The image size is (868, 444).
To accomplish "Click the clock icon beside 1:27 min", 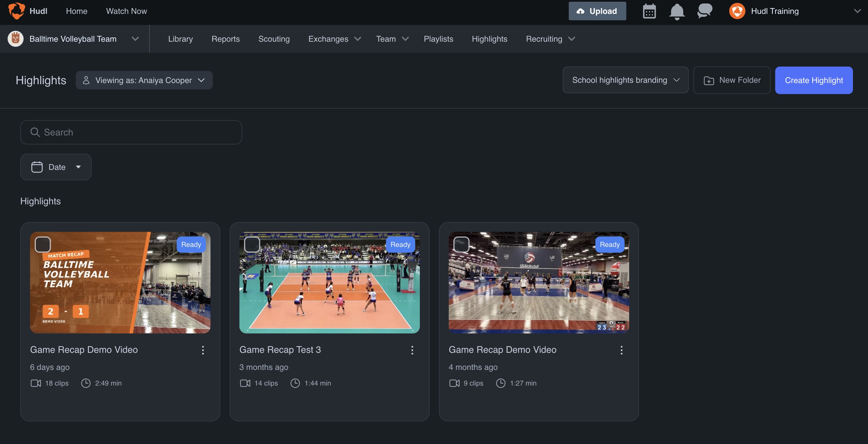I will pyautogui.click(x=501, y=383).
